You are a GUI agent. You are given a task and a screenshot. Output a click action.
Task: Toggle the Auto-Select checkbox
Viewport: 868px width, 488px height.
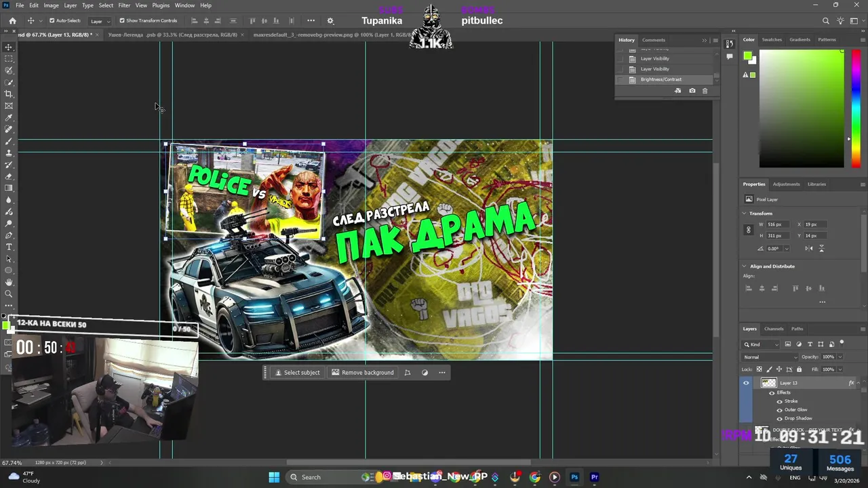tap(52, 20)
